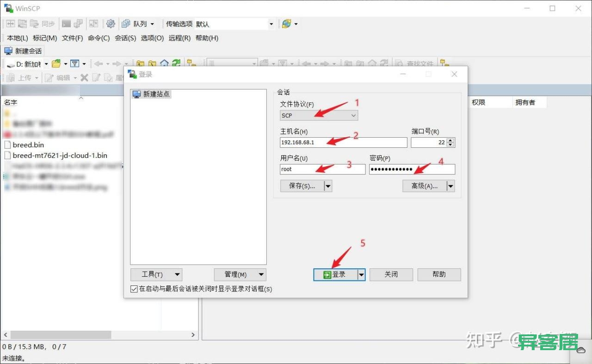Viewport: 592px width, 364px height.
Task: Click the local back arrow icon
Action: pos(99,64)
